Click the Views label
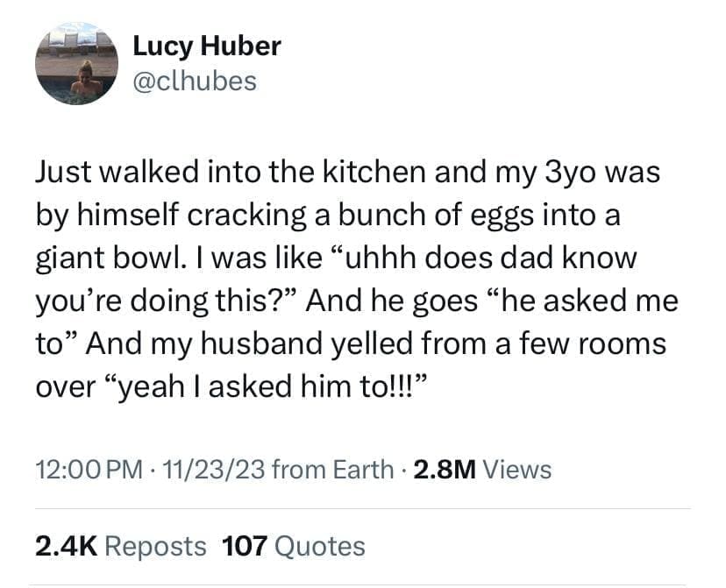This screenshot has height=588, width=726. click(x=517, y=470)
